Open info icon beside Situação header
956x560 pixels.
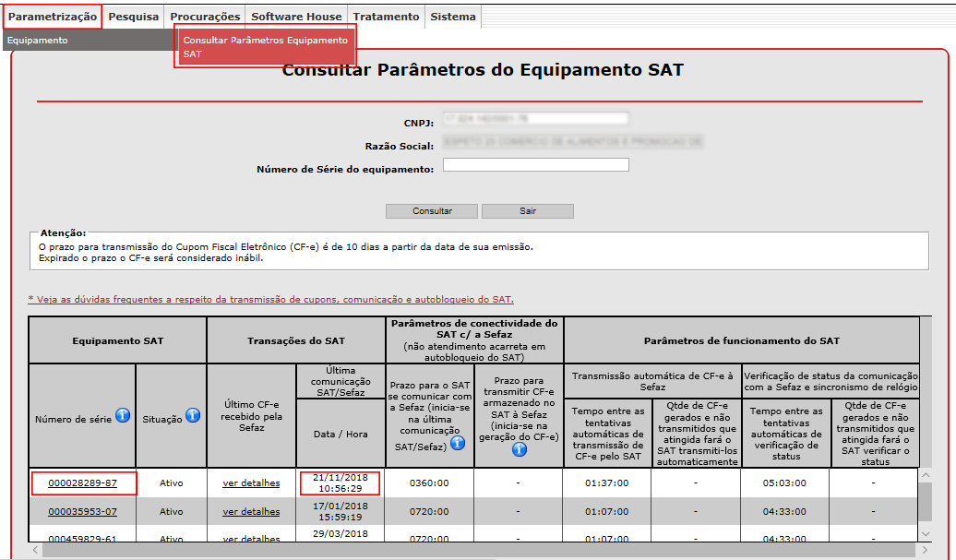tap(193, 415)
